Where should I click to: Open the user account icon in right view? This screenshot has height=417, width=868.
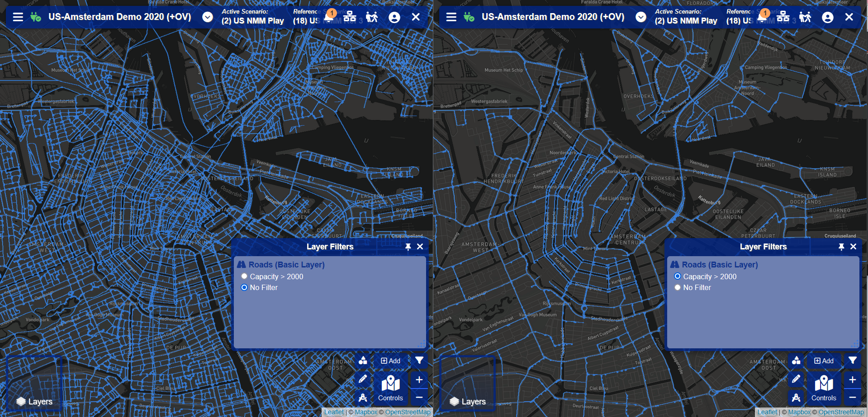tap(828, 17)
